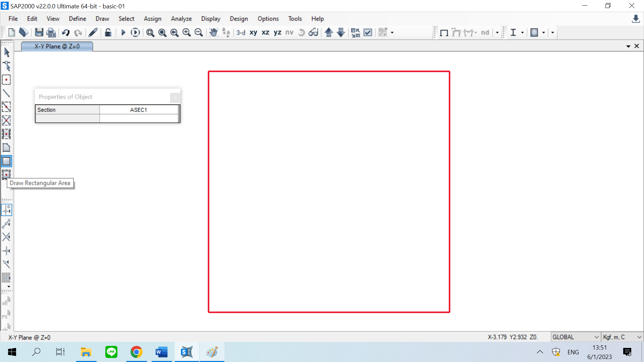This screenshot has height=362, width=644.
Task: Toggle snap to points and grid intersections
Action: (x=6, y=210)
